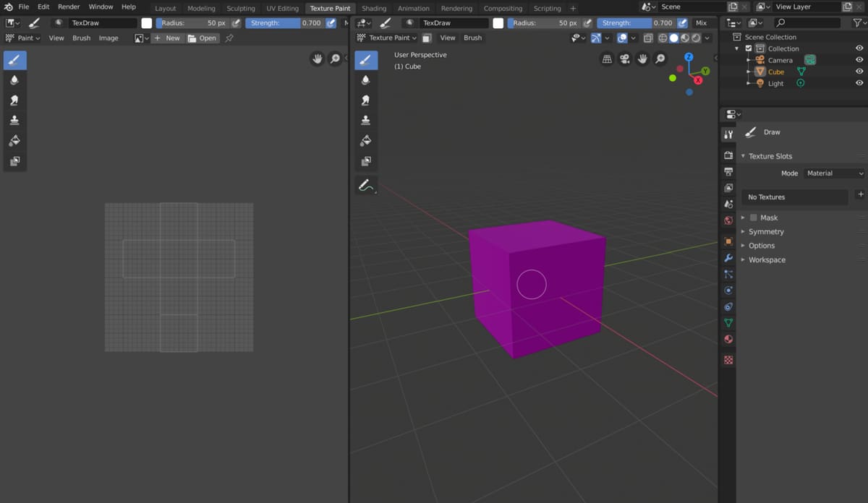Add a texture slot with plus button
This screenshot has width=868, height=503.
click(x=860, y=194)
